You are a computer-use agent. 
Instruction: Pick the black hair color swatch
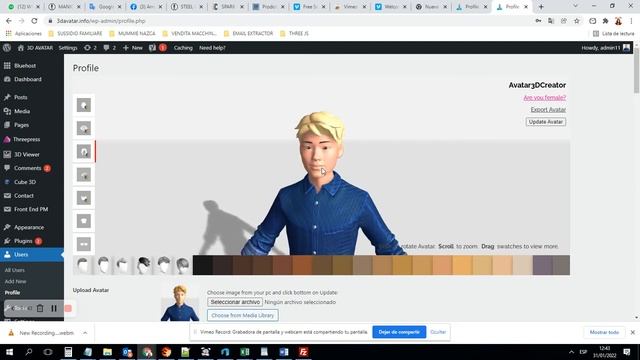(202, 265)
